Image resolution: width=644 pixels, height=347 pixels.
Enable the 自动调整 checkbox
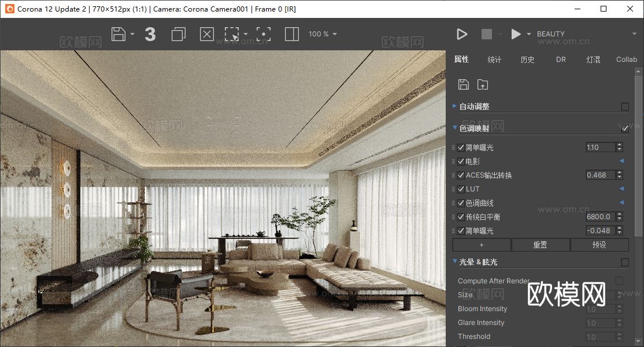click(x=625, y=106)
